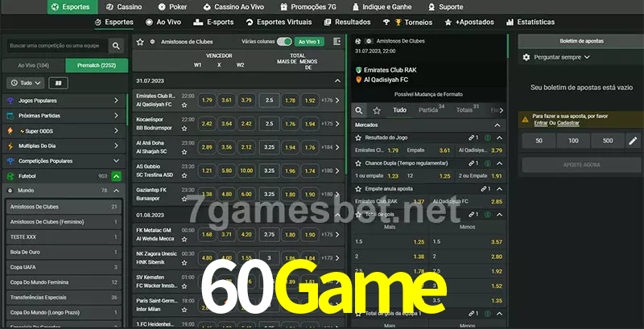Open the Resultados tab
This screenshot has height=329, width=644.
pos(347,23)
